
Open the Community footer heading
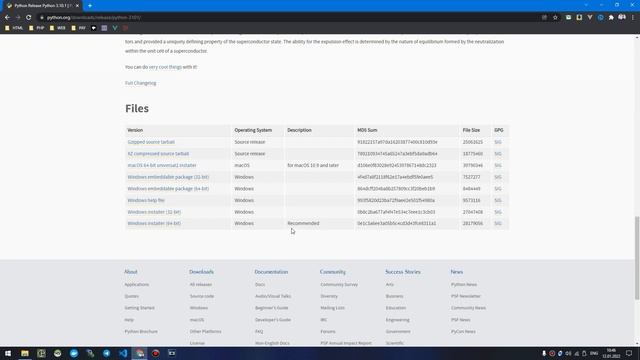point(333,272)
